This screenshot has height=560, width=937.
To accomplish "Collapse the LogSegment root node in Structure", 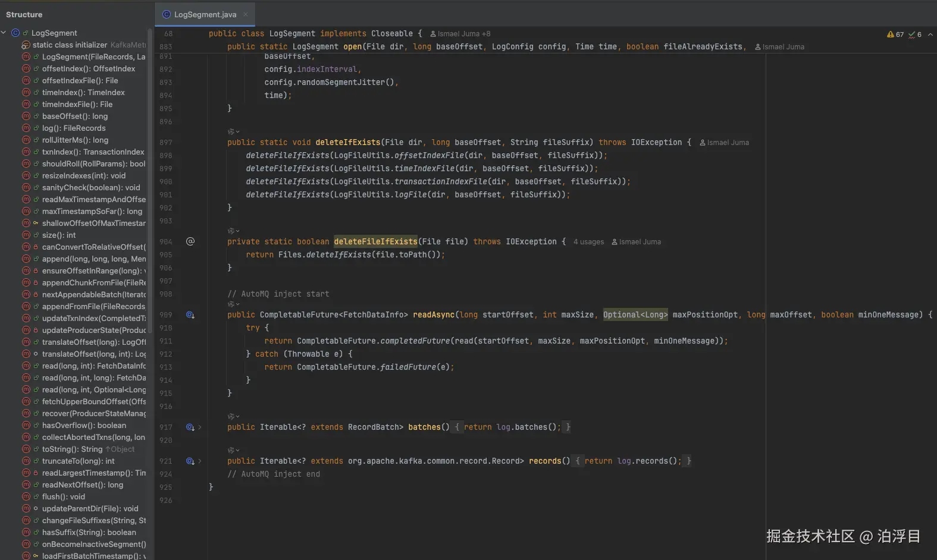I will (4, 33).
